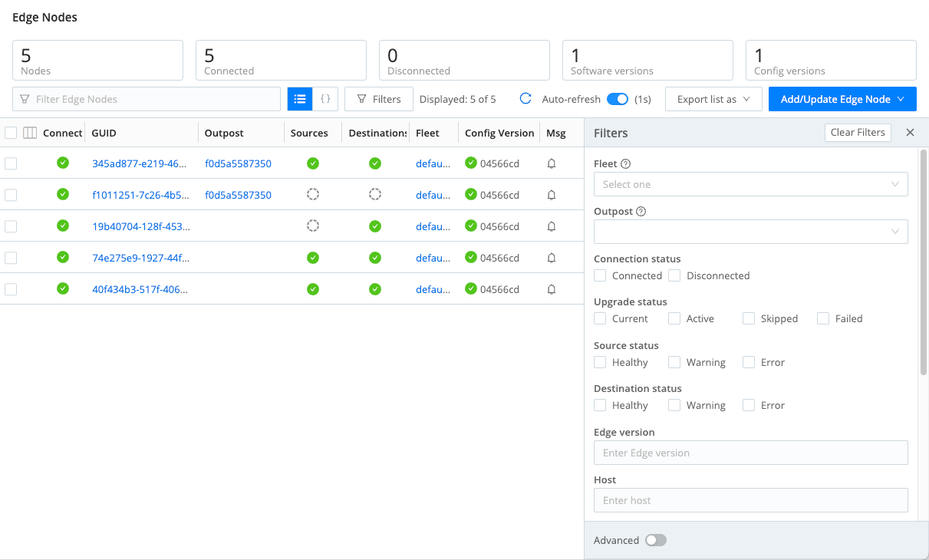Toggle Auto-refresh switch off
The image size is (929, 560).
click(x=617, y=99)
